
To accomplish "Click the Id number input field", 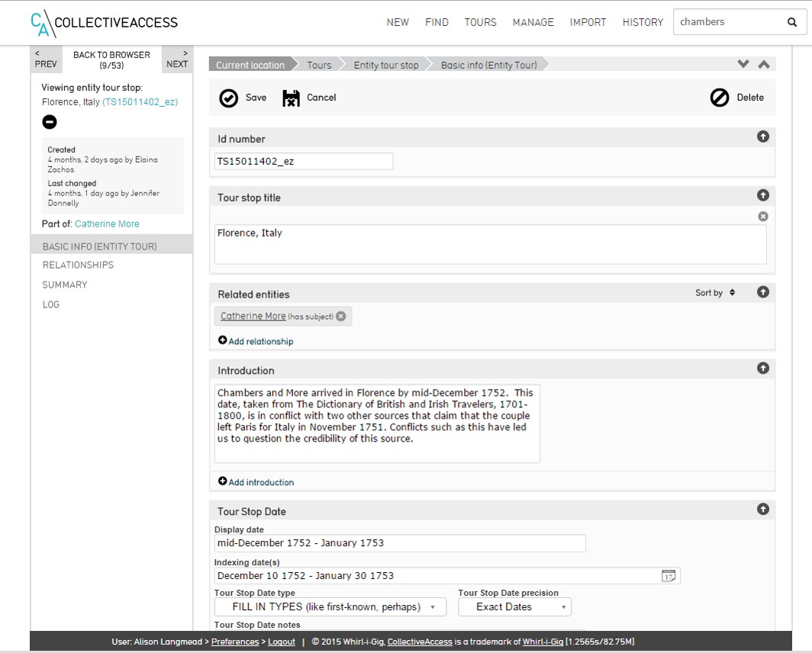I will point(304,161).
